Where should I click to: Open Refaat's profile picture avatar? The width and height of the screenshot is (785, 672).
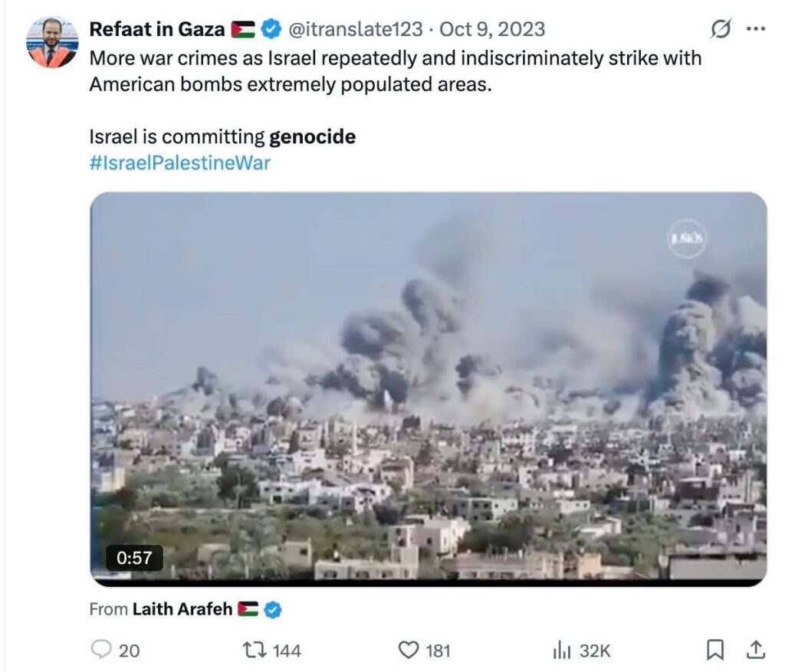(x=52, y=44)
